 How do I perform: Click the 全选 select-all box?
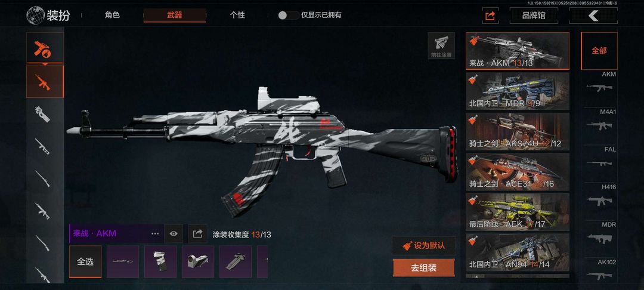pyautogui.click(x=85, y=262)
